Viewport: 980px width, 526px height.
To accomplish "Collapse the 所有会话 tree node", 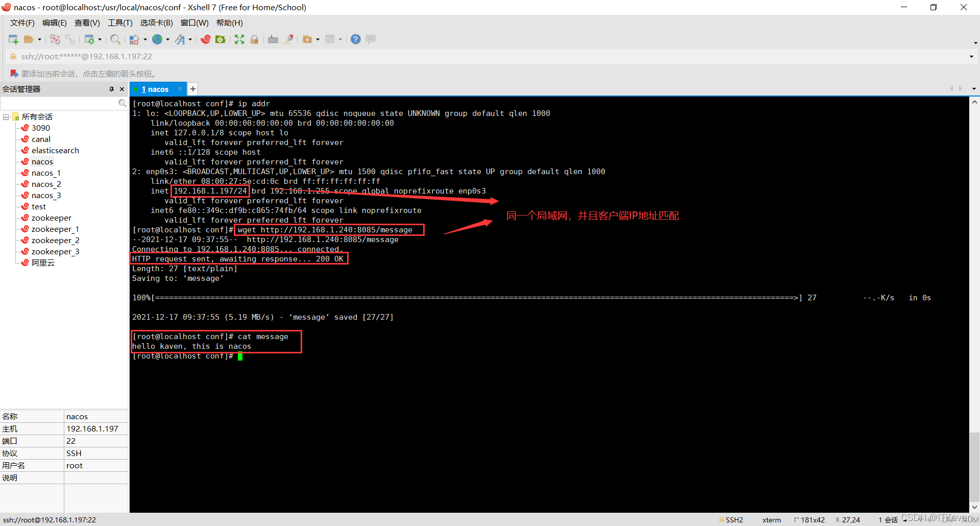I will click(x=6, y=117).
